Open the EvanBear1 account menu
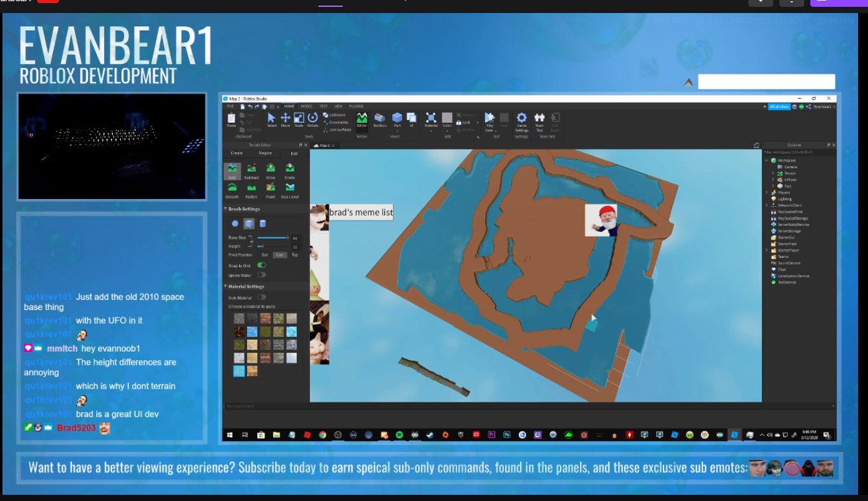This screenshot has width=868, height=501. [x=824, y=107]
